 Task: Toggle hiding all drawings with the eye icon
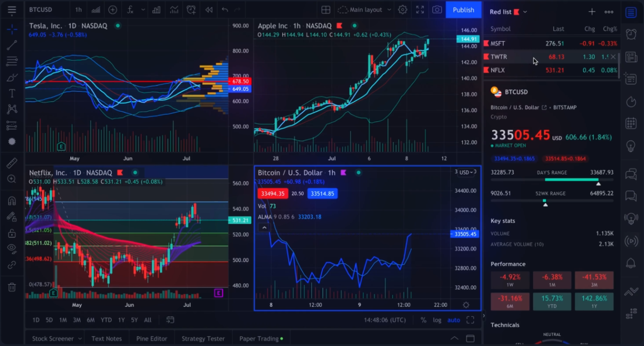tap(12, 248)
